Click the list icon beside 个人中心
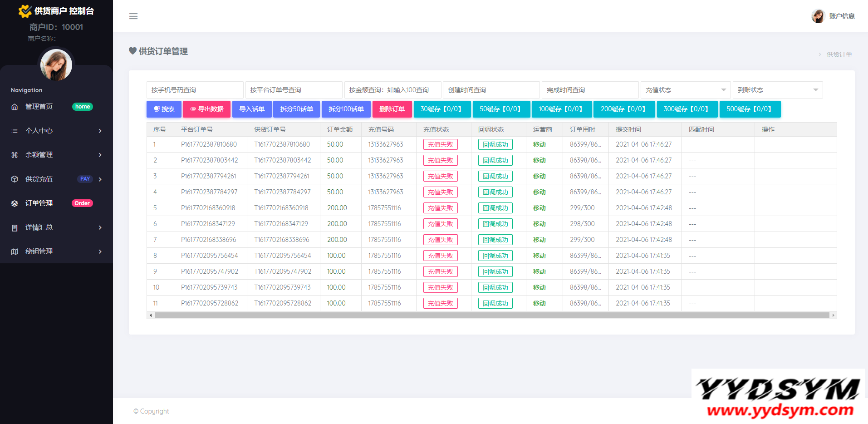Screen dimensions: 868x424 15,131
